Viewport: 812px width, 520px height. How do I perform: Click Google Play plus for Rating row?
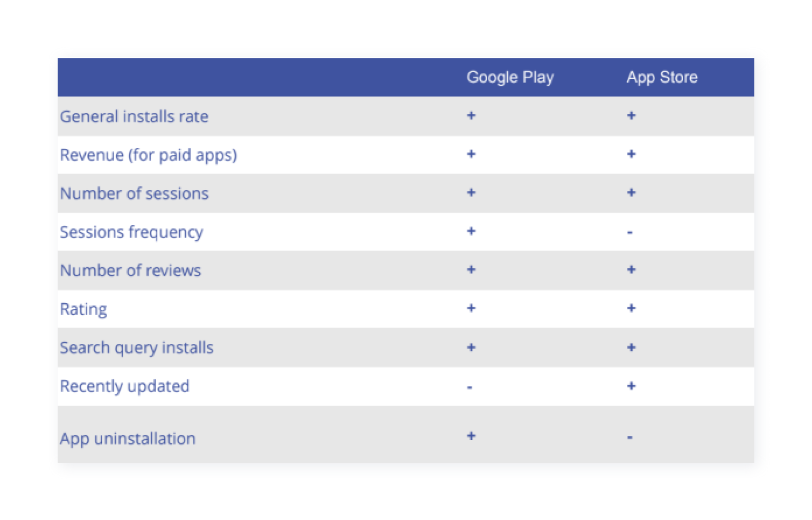coord(471,308)
